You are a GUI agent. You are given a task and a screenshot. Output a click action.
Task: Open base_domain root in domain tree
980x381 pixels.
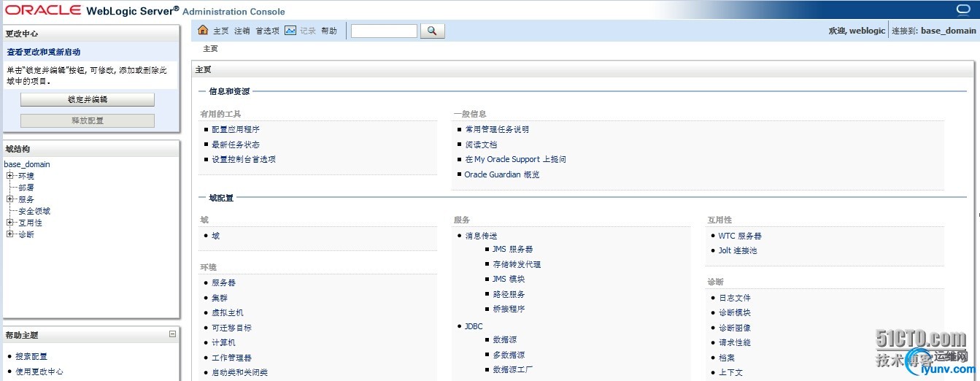point(27,164)
